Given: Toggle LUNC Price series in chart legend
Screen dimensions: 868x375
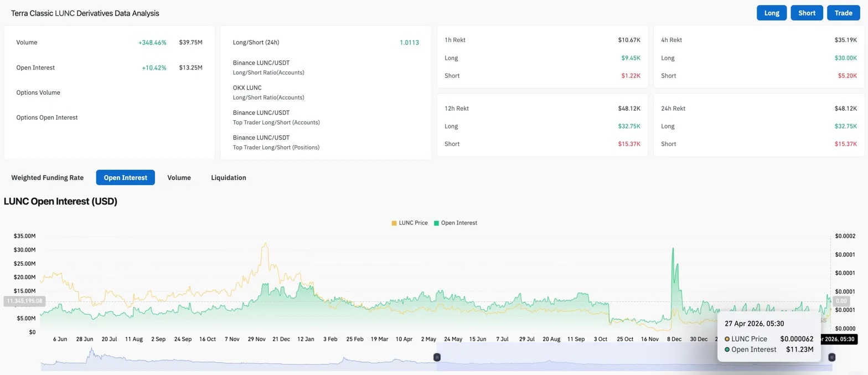Looking at the screenshot, I should coord(413,223).
